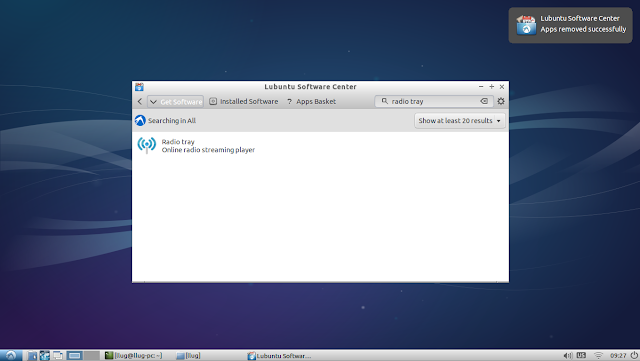
Task: Switch to the second workspace in the pager
Action: [x=91, y=355]
